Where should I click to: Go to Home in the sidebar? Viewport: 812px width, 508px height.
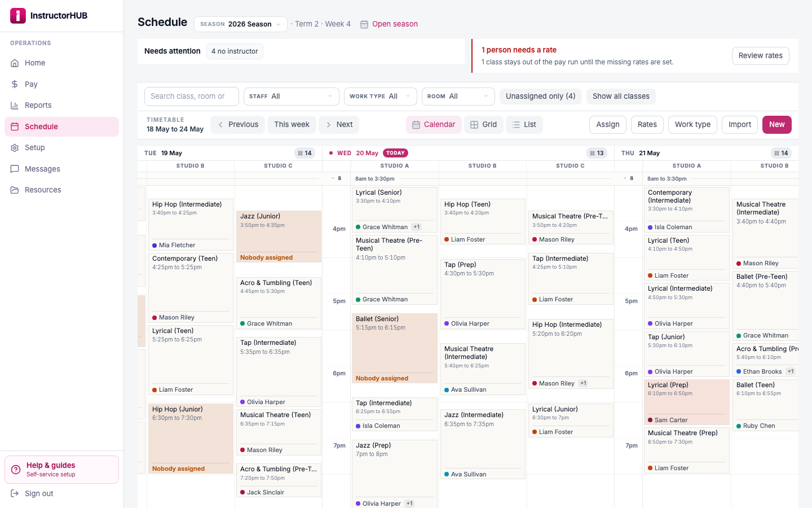click(61, 63)
